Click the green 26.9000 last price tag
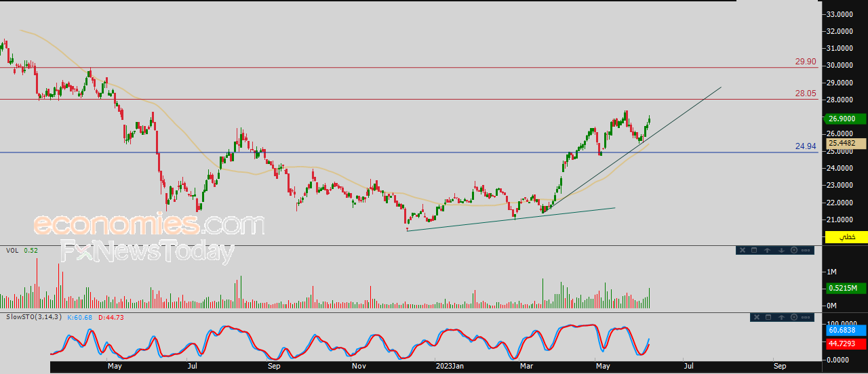 pos(846,119)
